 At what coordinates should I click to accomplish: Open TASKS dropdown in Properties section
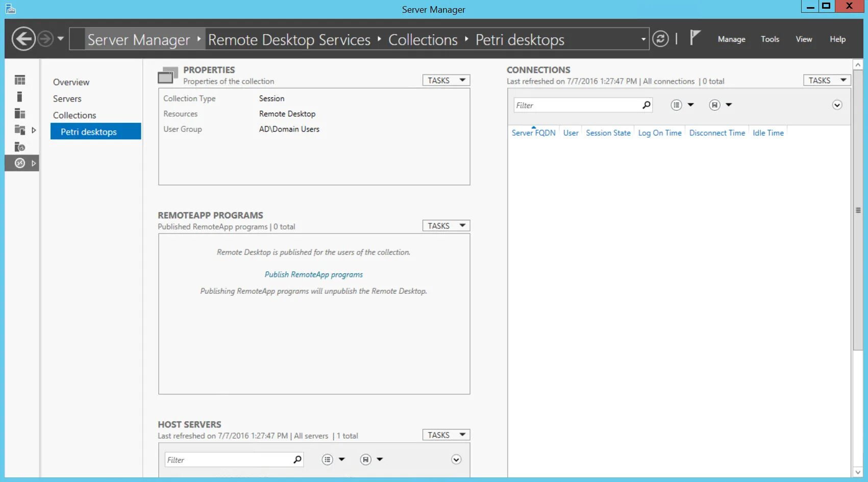pos(446,80)
